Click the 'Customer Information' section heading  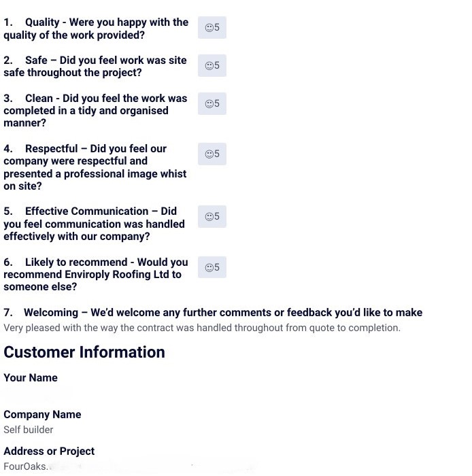(x=84, y=352)
